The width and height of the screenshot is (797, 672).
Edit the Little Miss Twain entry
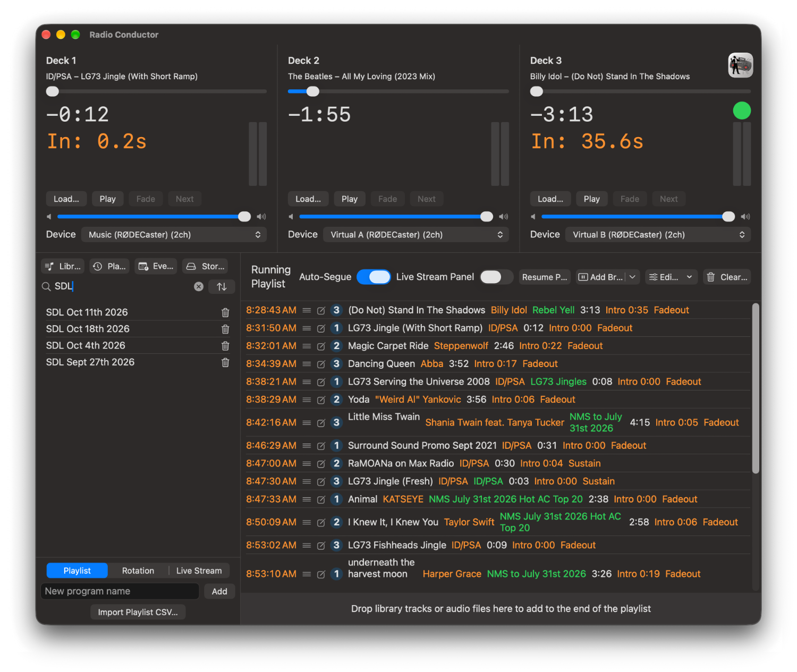point(321,423)
